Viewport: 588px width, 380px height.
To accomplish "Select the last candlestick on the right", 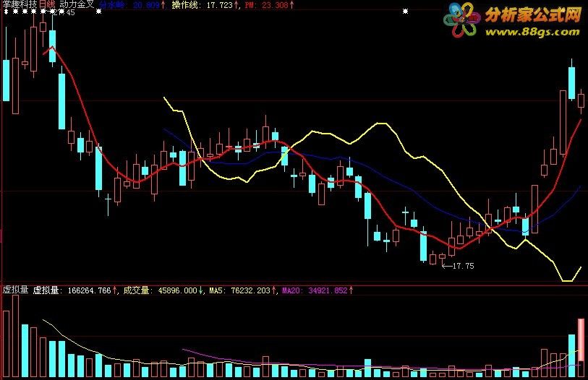I will click(x=581, y=101).
